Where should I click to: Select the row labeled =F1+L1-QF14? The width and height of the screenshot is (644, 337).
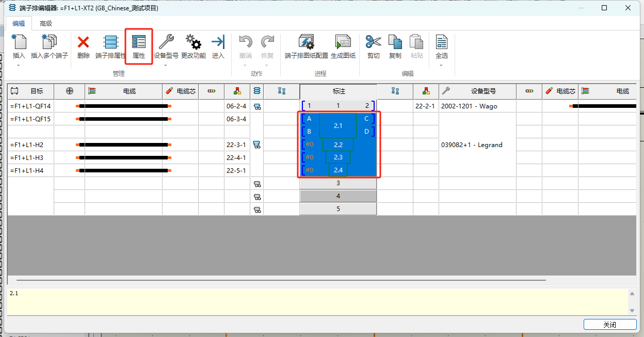pos(31,105)
